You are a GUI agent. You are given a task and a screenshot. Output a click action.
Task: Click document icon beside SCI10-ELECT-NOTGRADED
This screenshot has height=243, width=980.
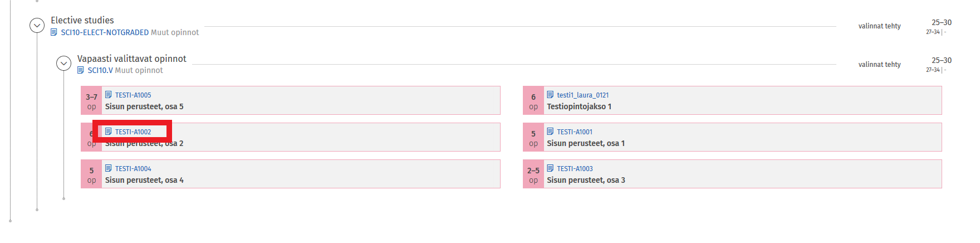pos(54,32)
